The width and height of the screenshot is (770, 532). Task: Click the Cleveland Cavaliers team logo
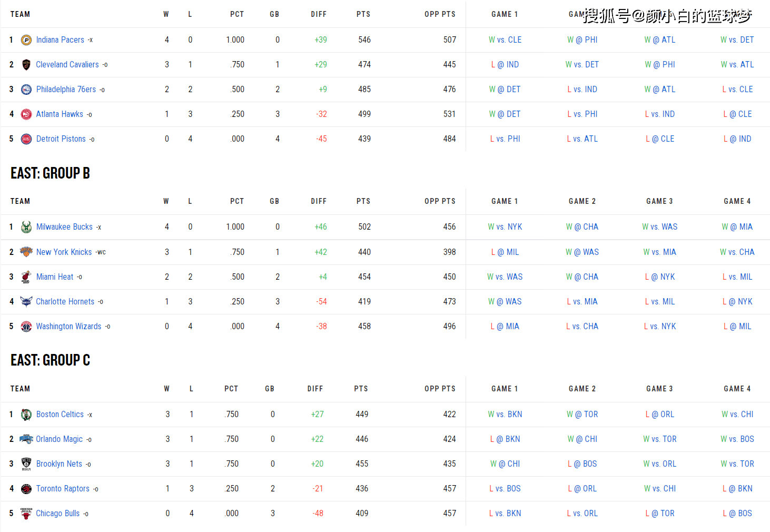point(26,65)
